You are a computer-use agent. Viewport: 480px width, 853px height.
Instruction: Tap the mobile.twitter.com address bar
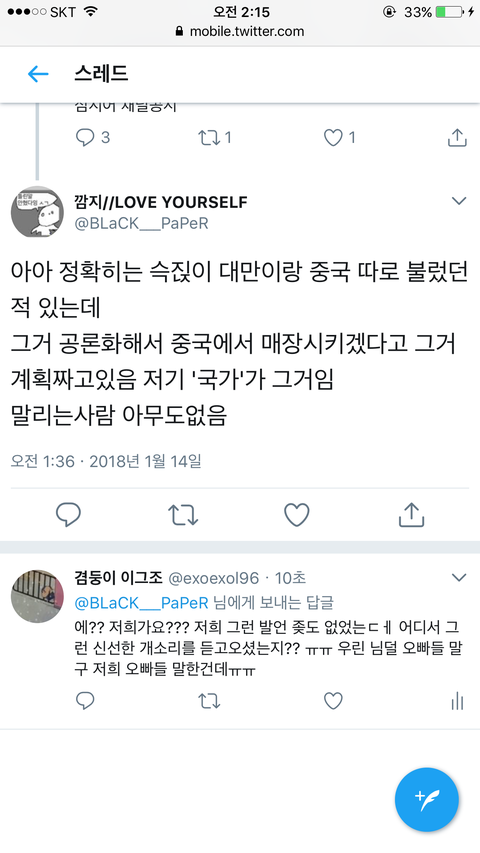(240, 32)
